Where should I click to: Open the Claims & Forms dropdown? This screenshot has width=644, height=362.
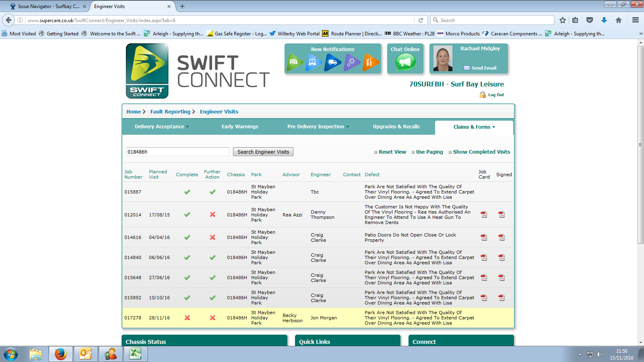[474, 127]
